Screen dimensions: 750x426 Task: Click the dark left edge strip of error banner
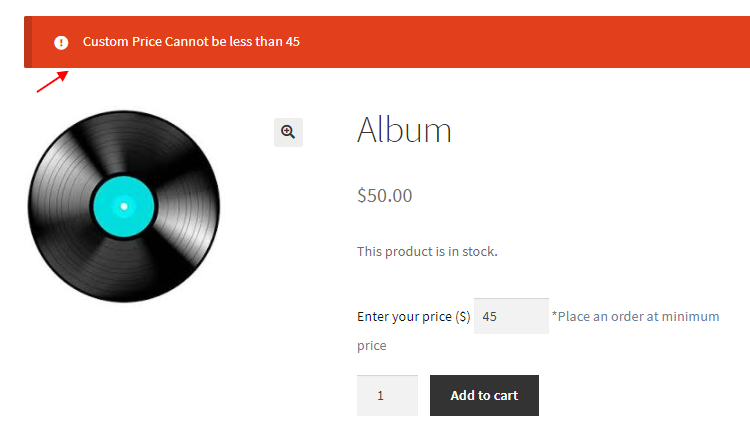point(28,42)
